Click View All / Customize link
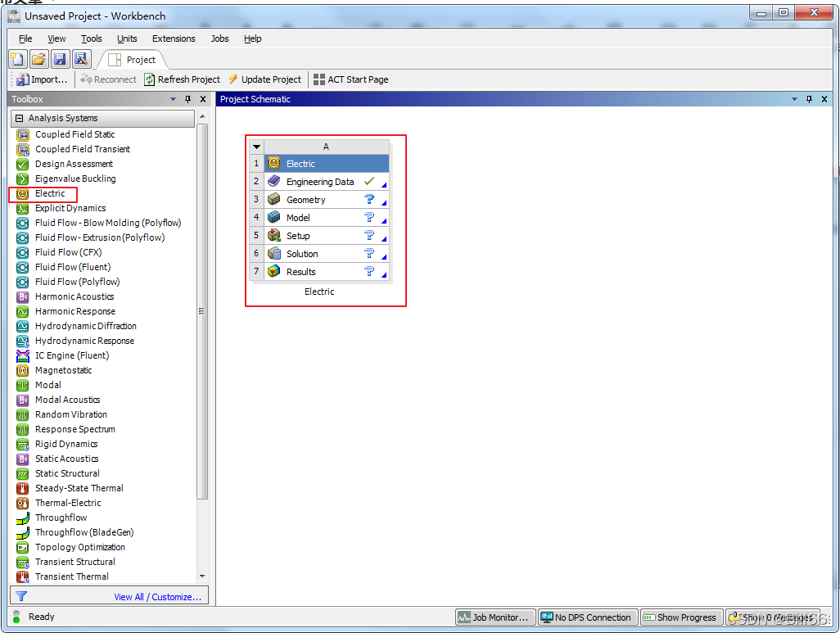This screenshot has height=633, width=840. (x=157, y=597)
